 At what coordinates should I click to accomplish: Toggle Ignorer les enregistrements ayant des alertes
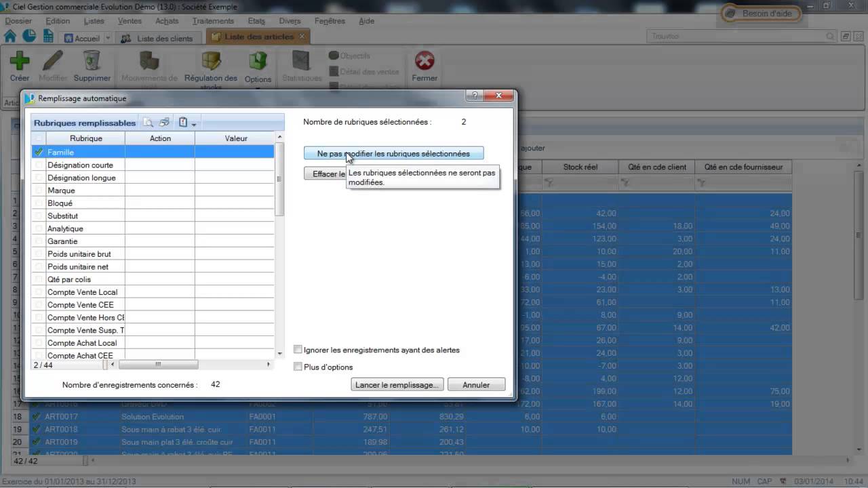[298, 350]
